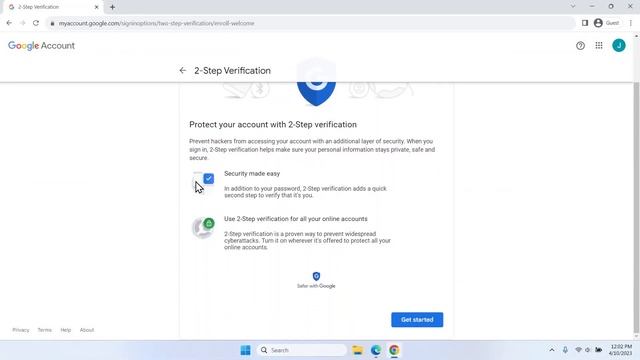
Task: Open Chrome three-dot menu
Action: pos(631,23)
